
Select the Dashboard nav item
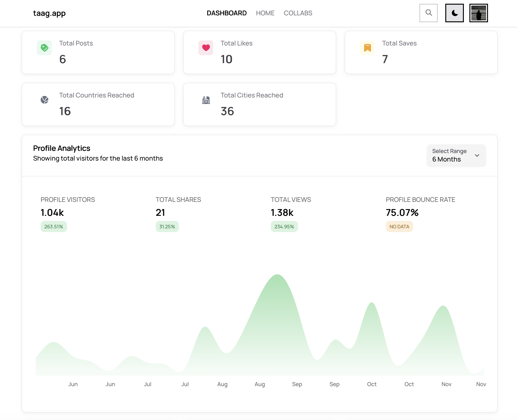click(x=226, y=13)
